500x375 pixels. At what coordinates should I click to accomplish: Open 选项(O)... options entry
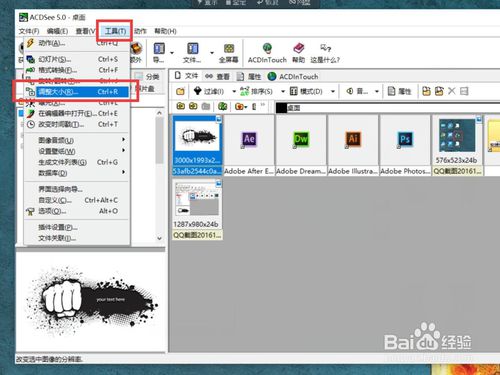(77, 211)
